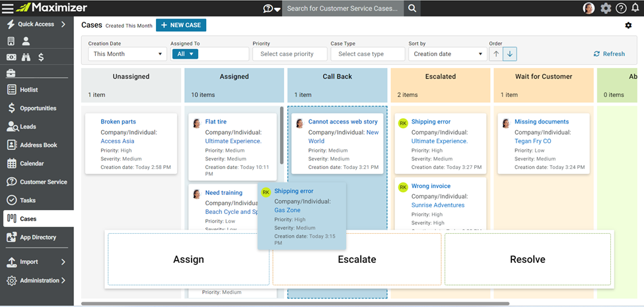
Task: Open the Cases board settings gear
Action: tap(628, 26)
